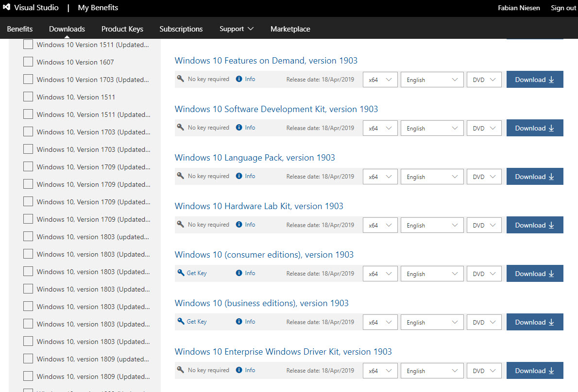The image size is (578, 392).
Task: Open DVD format dropdown for Features on Demand
Action: pyautogui.click(x=484, y=80)
